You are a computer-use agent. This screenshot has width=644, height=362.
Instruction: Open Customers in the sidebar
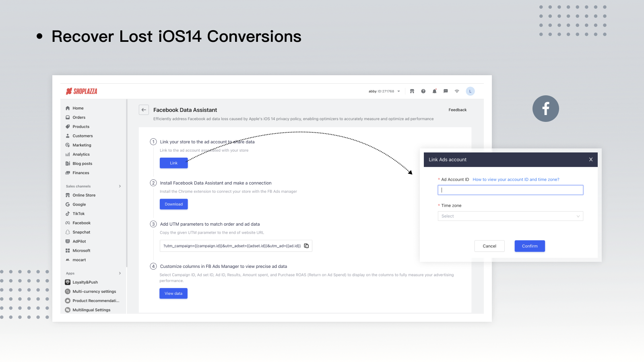coord(83,136)
